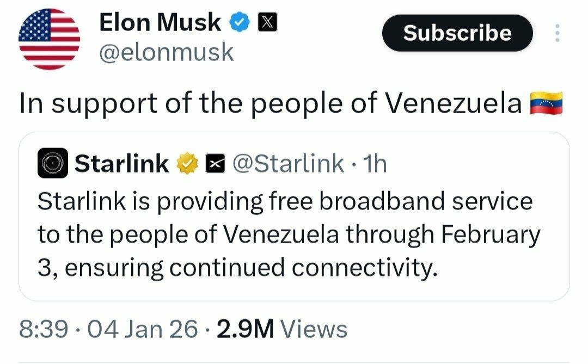
Task: Click the X affiliation badge beside Elon Musk
Action: [x=268, y=23]
